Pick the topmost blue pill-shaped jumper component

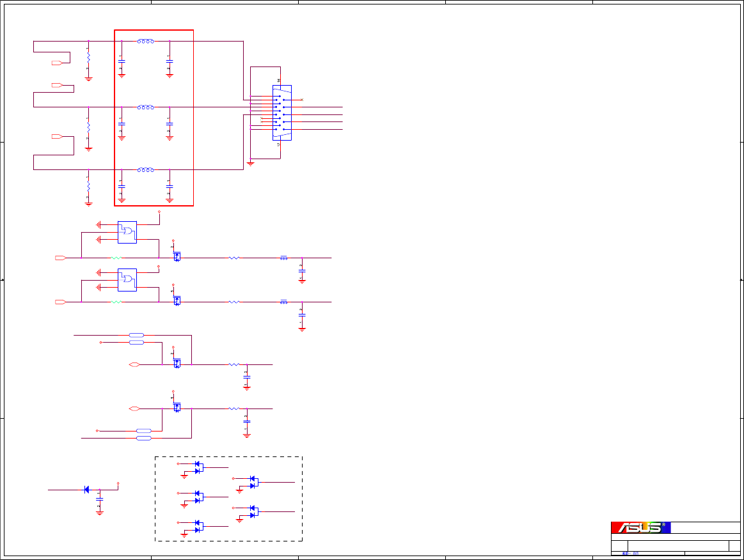click(x=137, y=335)
